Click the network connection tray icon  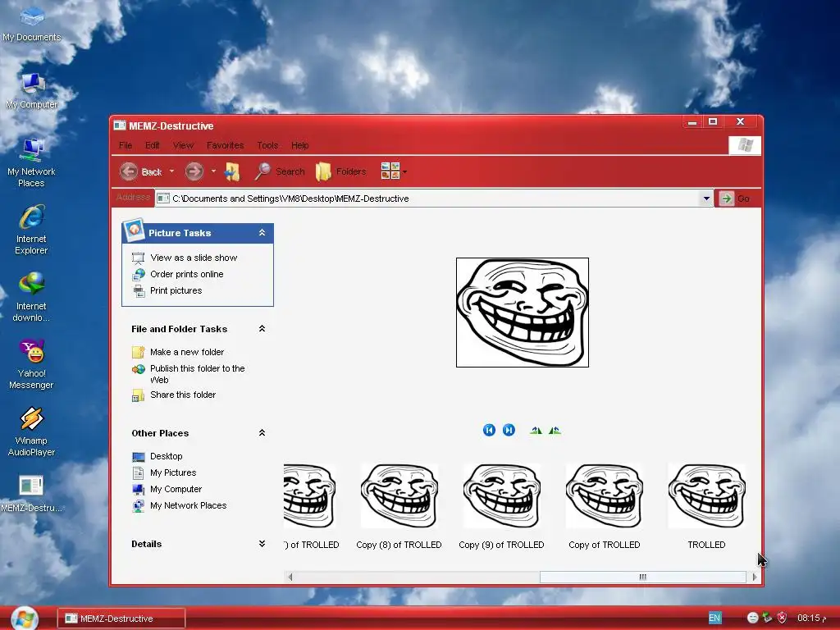point(767,619)
